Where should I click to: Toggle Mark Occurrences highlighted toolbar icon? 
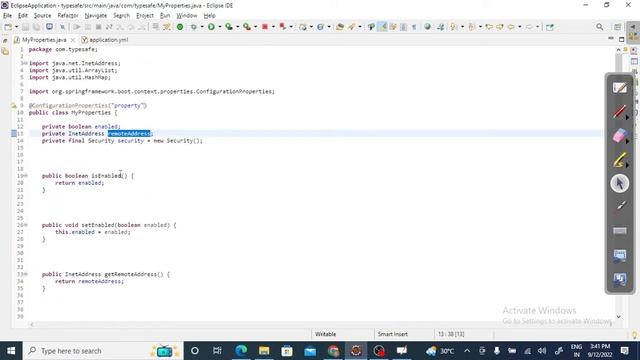coord(382,27)
